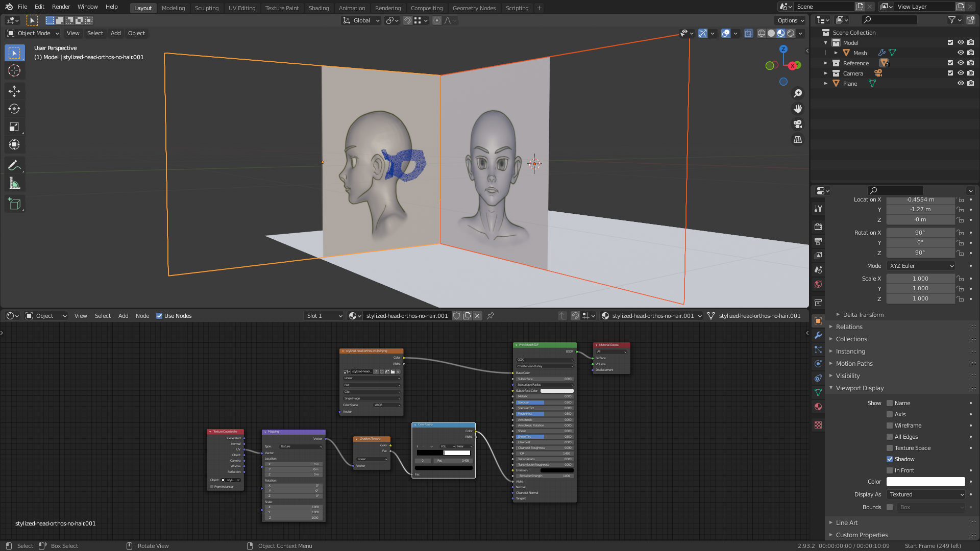Switch to the Shading workspace tab
This screenshot has width=980, height=551.
point(318,8)
